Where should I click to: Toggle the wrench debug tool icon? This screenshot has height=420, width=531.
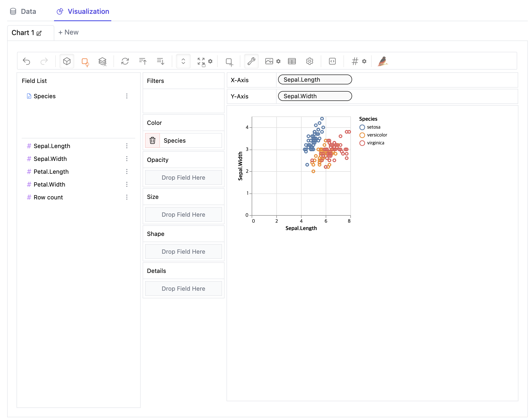tap(251, 61)
